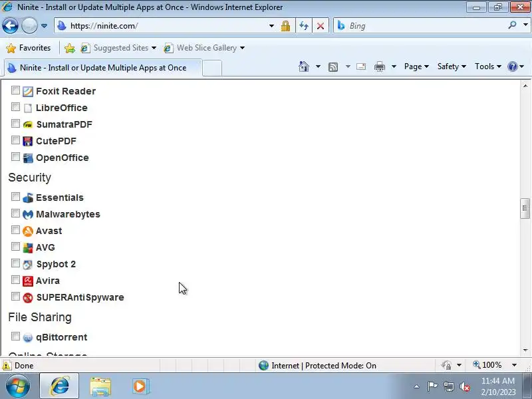This screenshot has width=532, height=399.
Task: Open the Print dropdown arrow
Action: [x=394, y=66]
